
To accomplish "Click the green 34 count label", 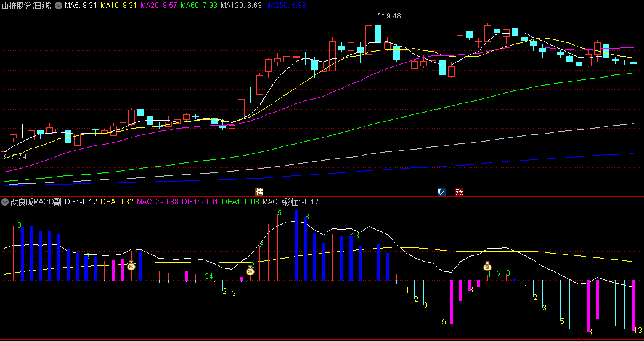I will pos(209,276).
